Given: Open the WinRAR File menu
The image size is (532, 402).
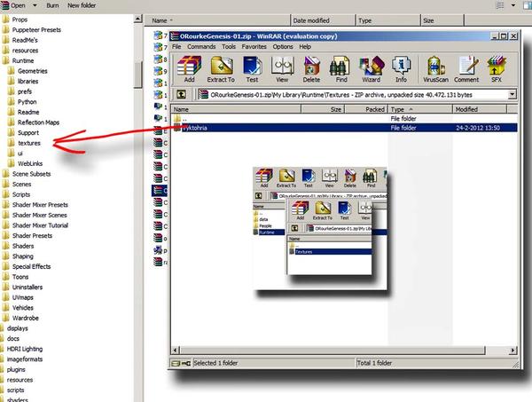Looking at the screenshot, I should (176, 46).
